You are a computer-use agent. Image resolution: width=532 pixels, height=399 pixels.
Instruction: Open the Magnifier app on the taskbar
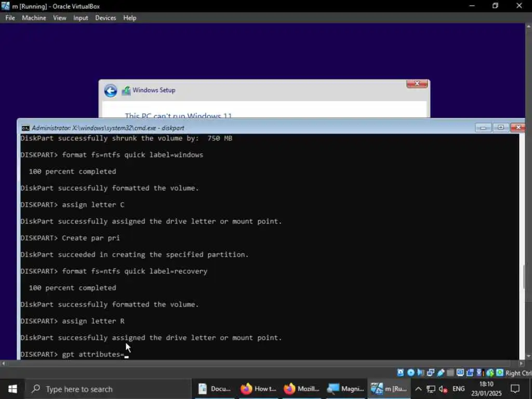(345, 389)
